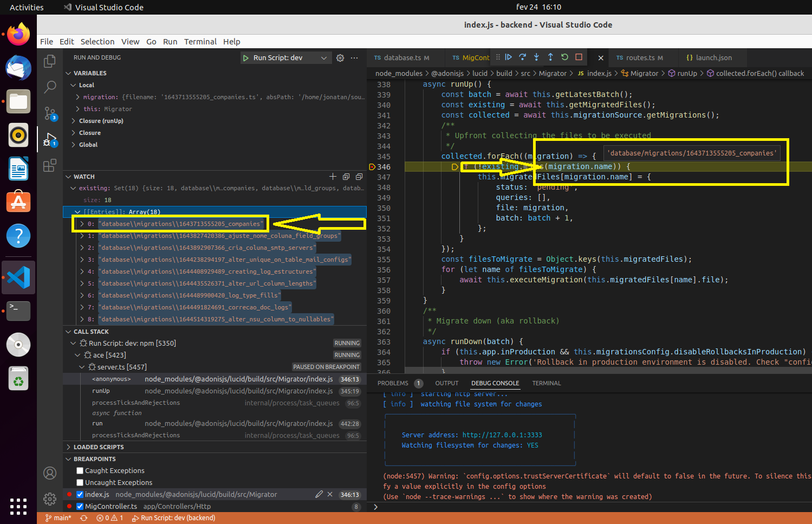Show the OUTPUT panel tab
This screenshot has height=524, width=812.
coord(447,383)
